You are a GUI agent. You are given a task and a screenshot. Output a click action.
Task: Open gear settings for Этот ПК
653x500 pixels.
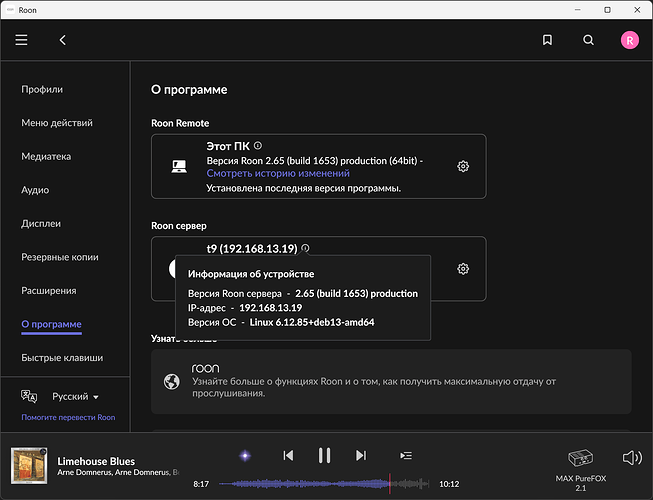(x=463, y=166)
